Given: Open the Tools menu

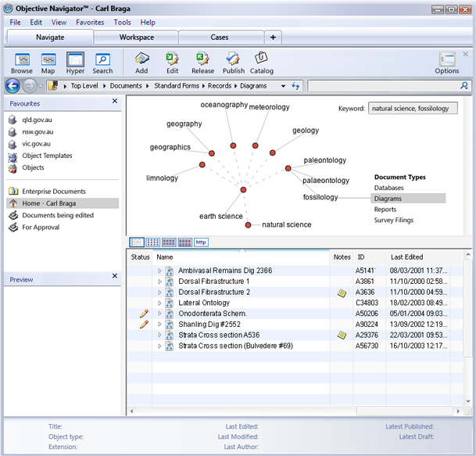Looking at the screenshot, I should coord(123,23).
